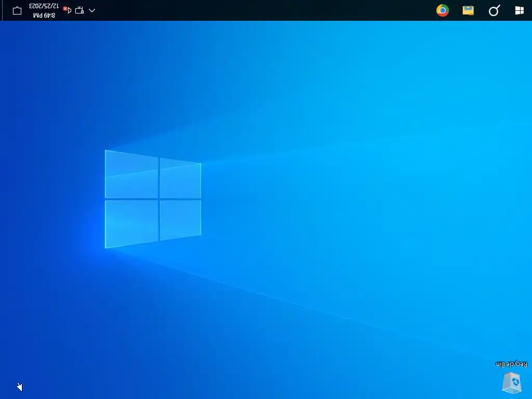This screenshot has height=399, width=532.
Task: Open the network status tray icon
Action: 79,10
